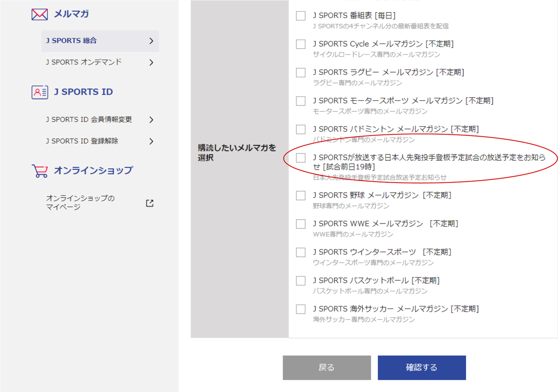Click the description バスケットボール専門のメールマガジン

click(x=370, y=291)
